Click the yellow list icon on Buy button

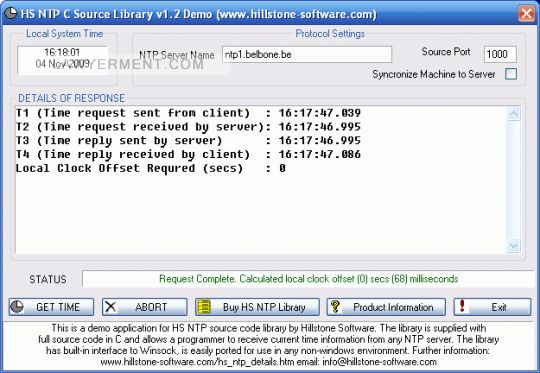pyautogui.click(x=204, y=307)
